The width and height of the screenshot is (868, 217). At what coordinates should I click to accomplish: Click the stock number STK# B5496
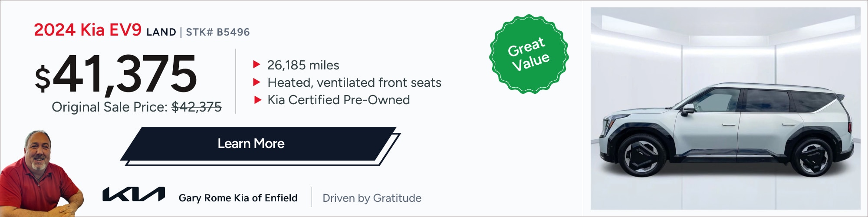click(x=218, y=32)
